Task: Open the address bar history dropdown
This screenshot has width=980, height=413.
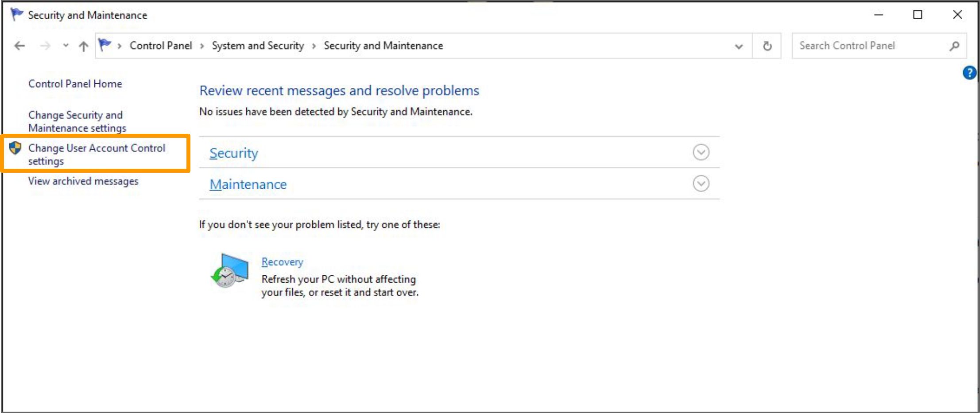Action: [738, 46]
